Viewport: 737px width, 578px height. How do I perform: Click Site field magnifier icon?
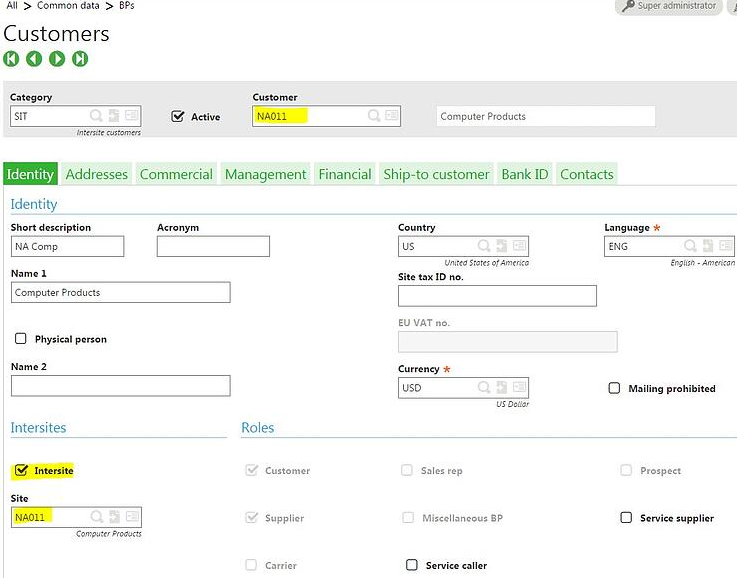[96, 517]
